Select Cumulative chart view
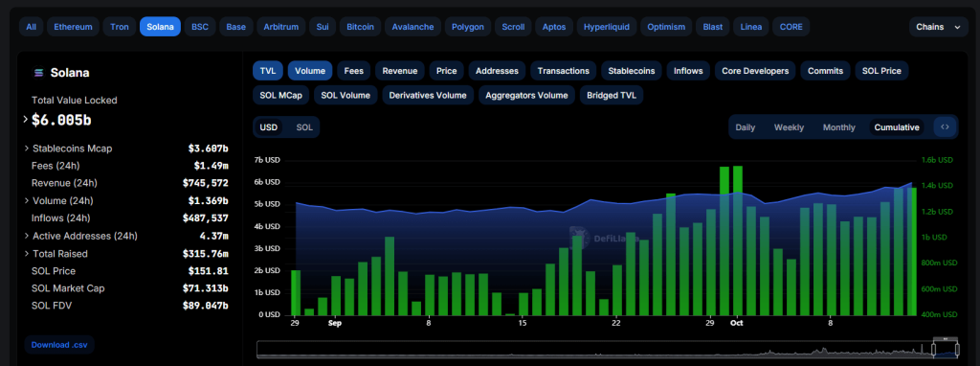The height and width of the screenshot is (366, 980). pos(896,127)
